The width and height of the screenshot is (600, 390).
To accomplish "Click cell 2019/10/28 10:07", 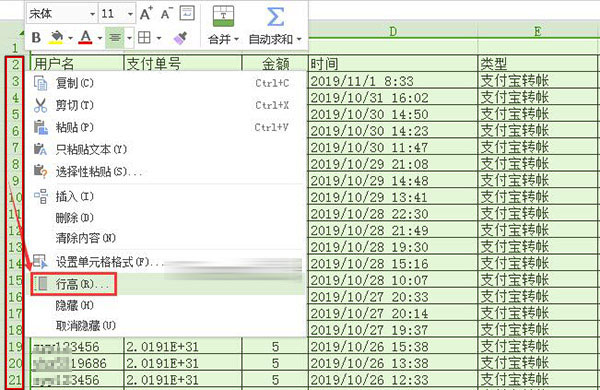I will pyautogui.click(x=393, y=280).
